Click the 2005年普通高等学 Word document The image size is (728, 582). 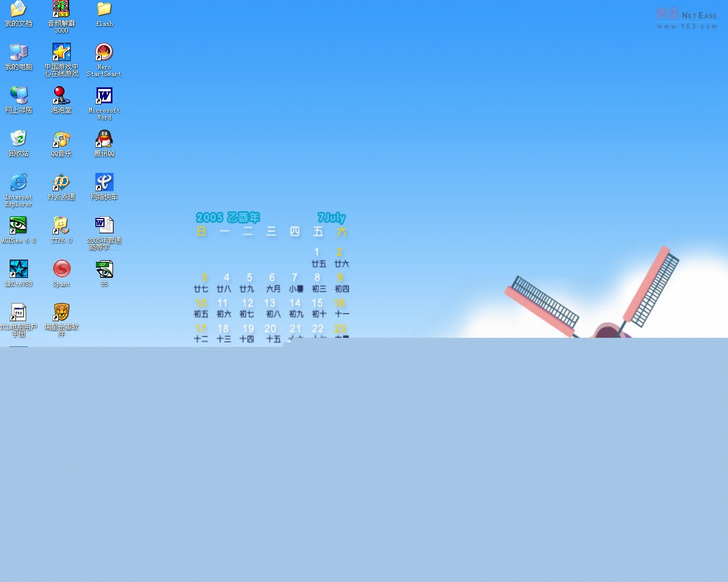coord(104,226)
